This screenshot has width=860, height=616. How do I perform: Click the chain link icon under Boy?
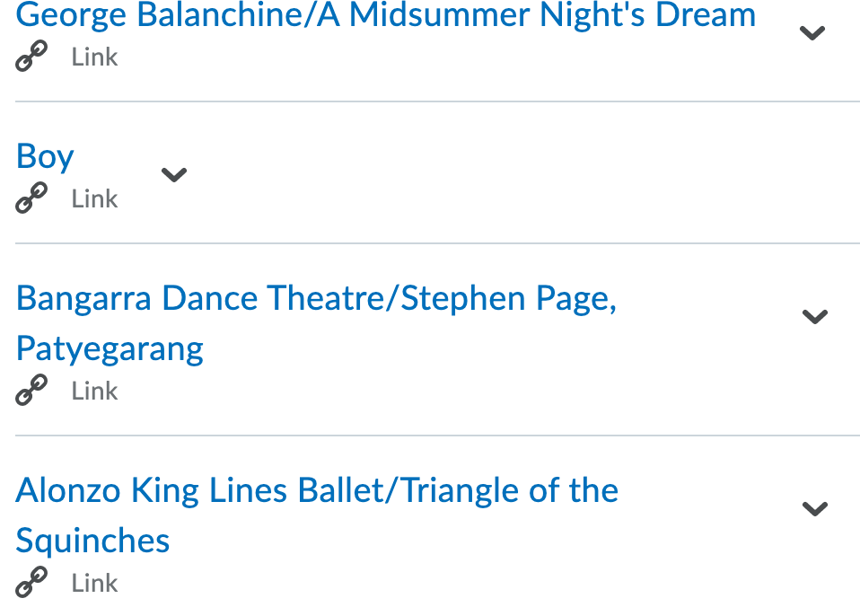pos(31,198)
